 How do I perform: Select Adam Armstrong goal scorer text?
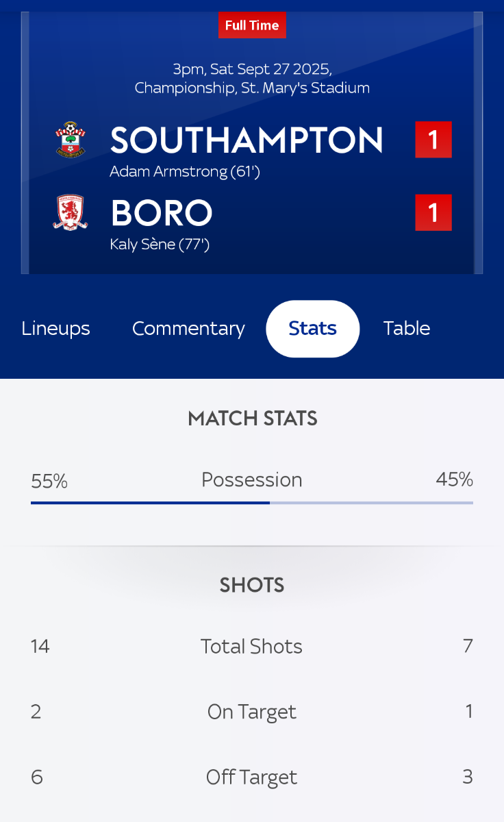click(185, 171)
